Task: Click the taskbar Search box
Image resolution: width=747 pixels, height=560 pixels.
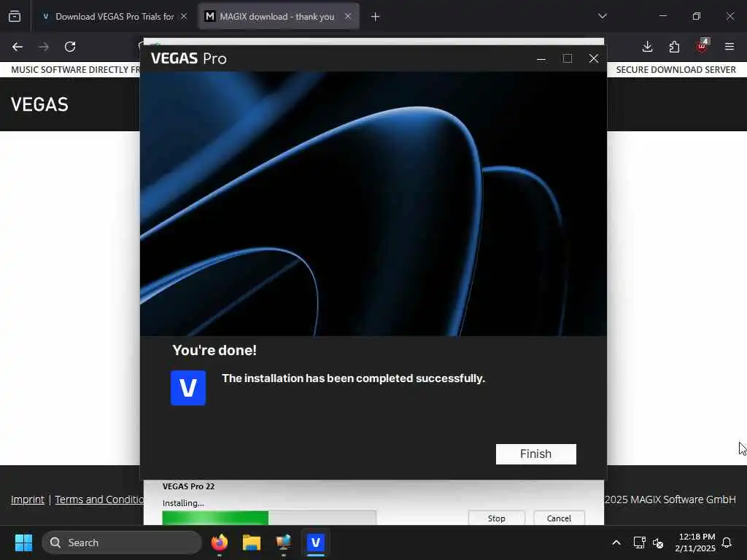Action: click(122, 542)
